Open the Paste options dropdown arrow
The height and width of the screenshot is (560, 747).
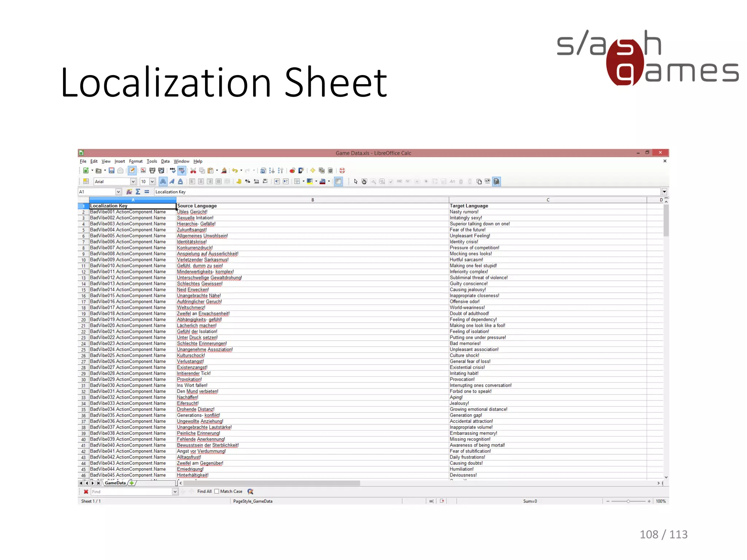217,171
